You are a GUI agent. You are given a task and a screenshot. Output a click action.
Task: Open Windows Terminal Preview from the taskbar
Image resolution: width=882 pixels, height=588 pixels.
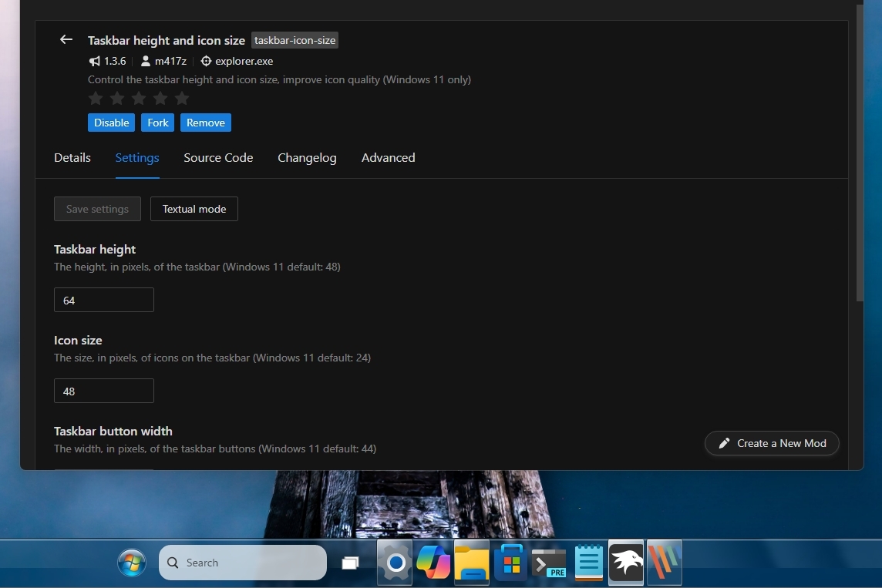point(549,563)
